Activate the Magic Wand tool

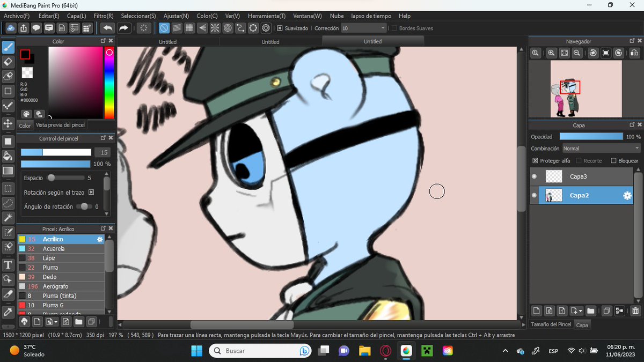(8, 218)
